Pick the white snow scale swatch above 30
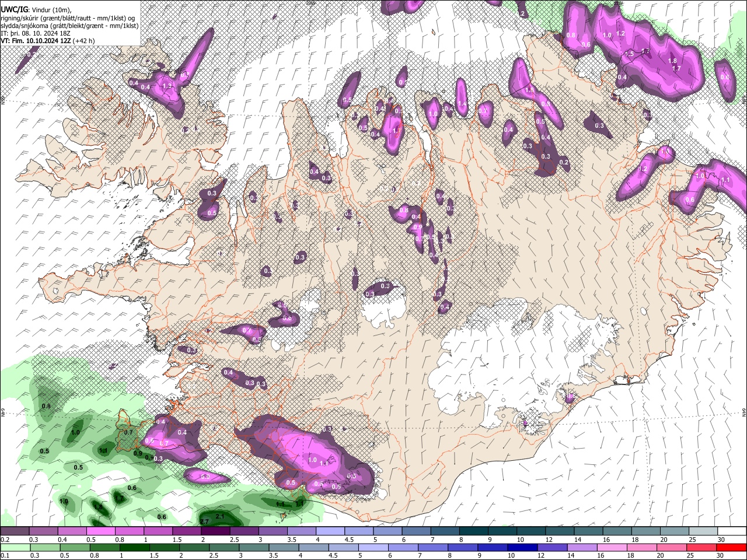This screenshot has height=560, width=747. pos(732,531)
